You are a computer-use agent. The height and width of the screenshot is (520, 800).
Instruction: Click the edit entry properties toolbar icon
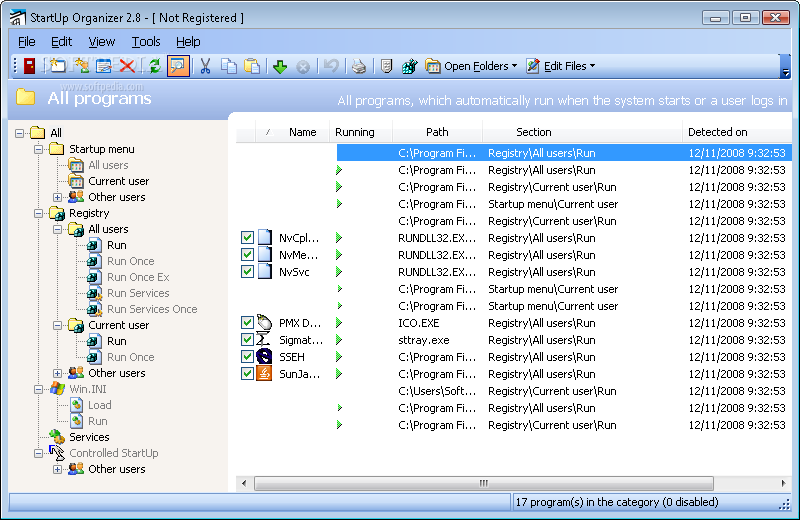pos(104,66)
